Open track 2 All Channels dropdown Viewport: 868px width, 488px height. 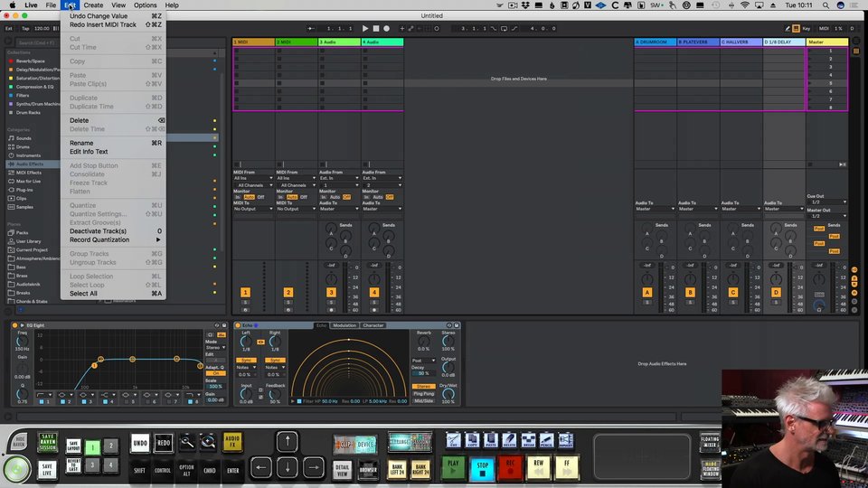click(x=297, y=184)
